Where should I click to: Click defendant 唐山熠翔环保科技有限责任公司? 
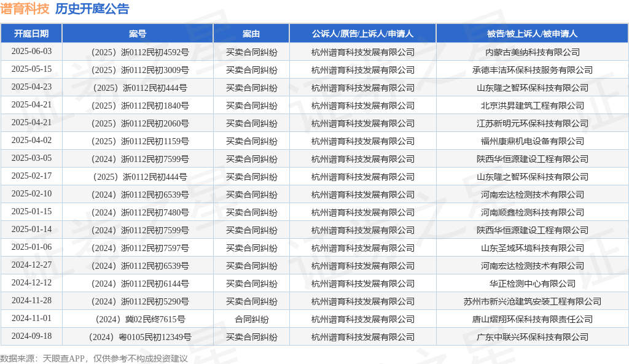[533, 320]
